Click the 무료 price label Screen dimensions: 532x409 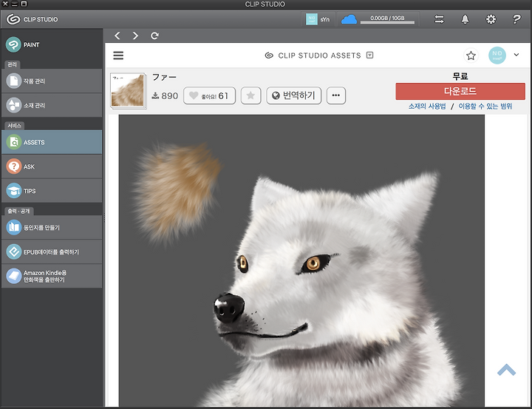[460, 76]
